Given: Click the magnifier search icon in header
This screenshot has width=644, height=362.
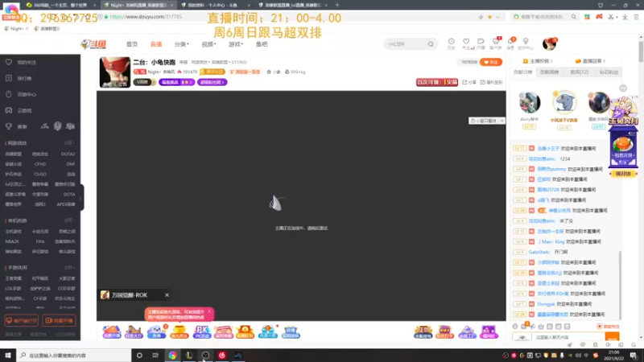Looking at the screenshot, I should [x=431, y=44].
